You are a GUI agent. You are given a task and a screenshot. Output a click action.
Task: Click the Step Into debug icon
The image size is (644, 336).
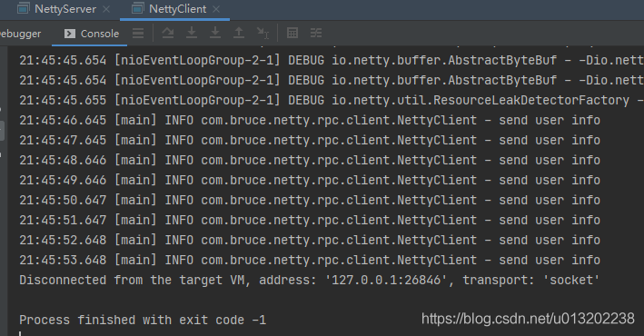point(192,34)
